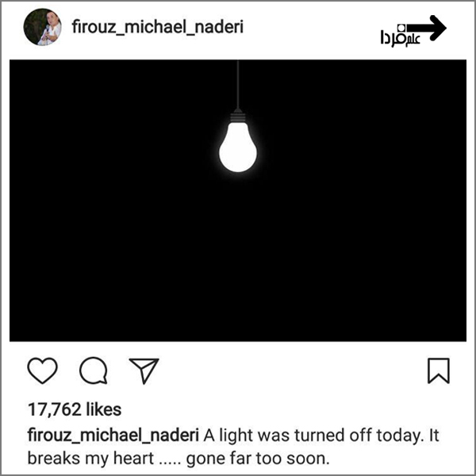Viewport: 476px width, 476px height.
Task: Save the post with the bookmark icon
Action: coord(438,370)
